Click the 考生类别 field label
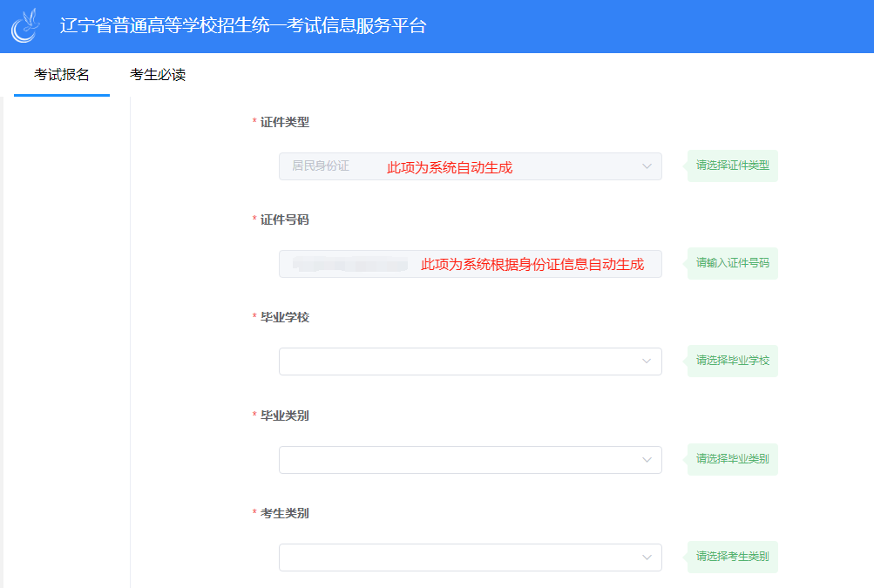874x588 pixels. tap(284, 514)
